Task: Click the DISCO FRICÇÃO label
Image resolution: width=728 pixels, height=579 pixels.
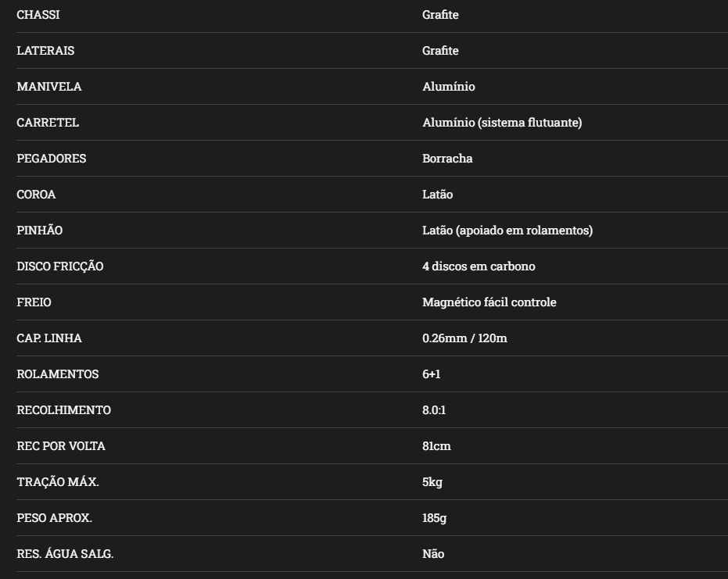Action: click(60, 266)
